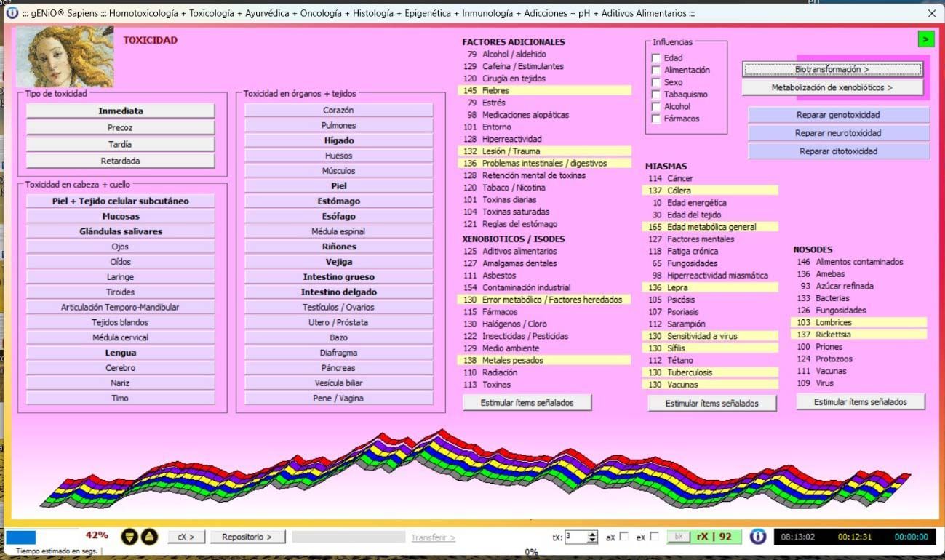Click the green arrow button top right

(x=925, y=39)
